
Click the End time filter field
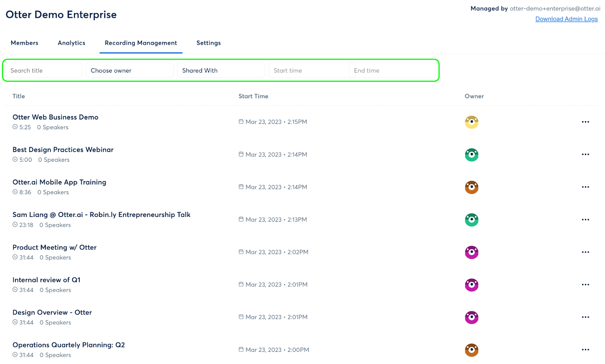click(392, 70)
